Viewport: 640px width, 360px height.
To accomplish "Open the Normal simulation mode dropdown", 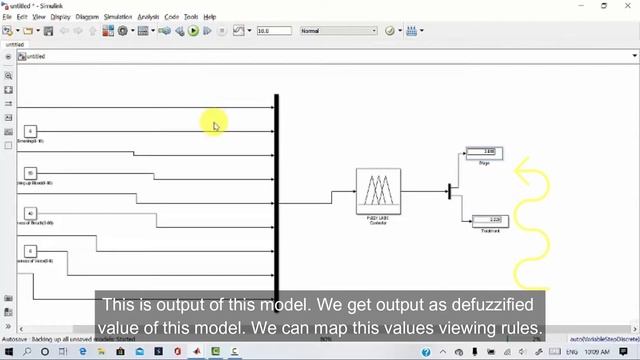I will (x=338, y=31).
